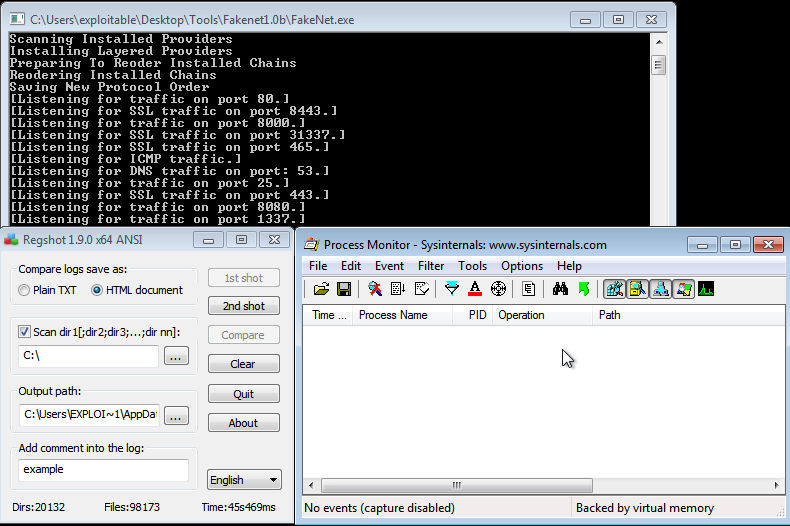Click the 'Dirs:20132' status text in Regshot
The width and height of the screenshot is (790, 526).
[x=39, y=507]
